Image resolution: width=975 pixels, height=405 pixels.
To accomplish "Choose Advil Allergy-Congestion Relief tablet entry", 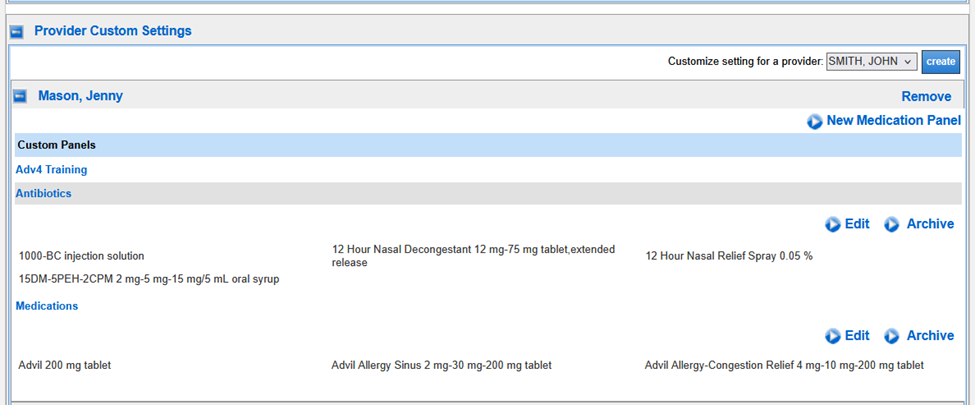I will click(784, 366).
